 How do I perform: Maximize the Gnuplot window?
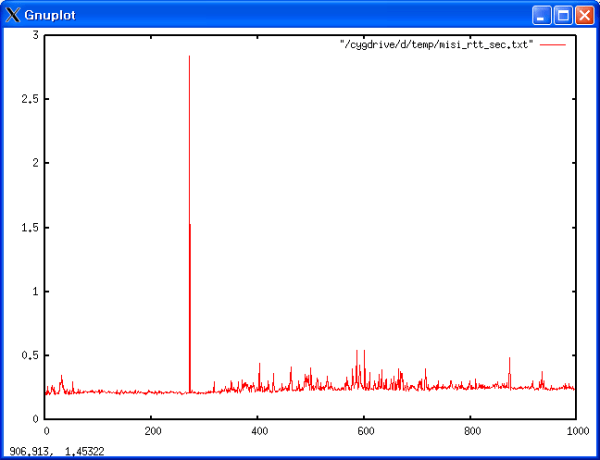tap(562, 16)
